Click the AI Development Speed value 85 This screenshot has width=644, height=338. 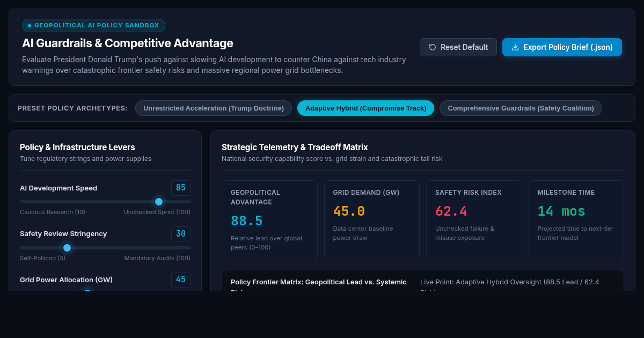[181, 188]
